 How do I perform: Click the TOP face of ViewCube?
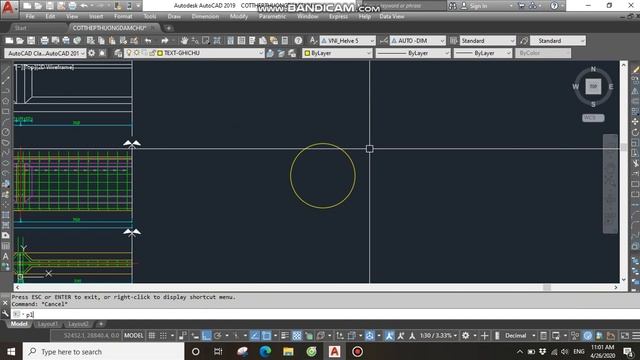[x=593, y=87]
